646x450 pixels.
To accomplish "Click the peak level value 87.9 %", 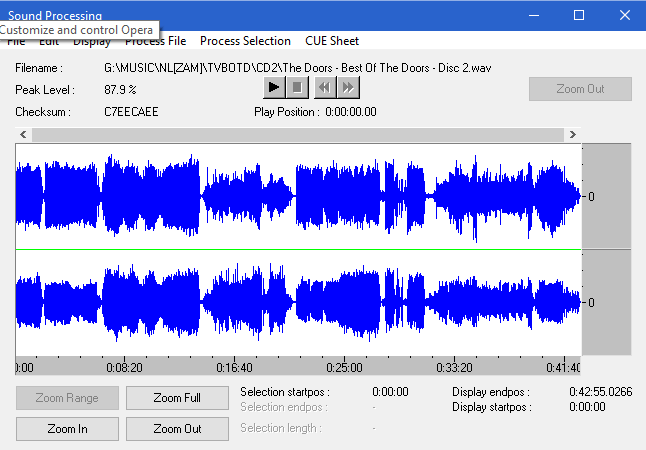I will tap(120, 89).
